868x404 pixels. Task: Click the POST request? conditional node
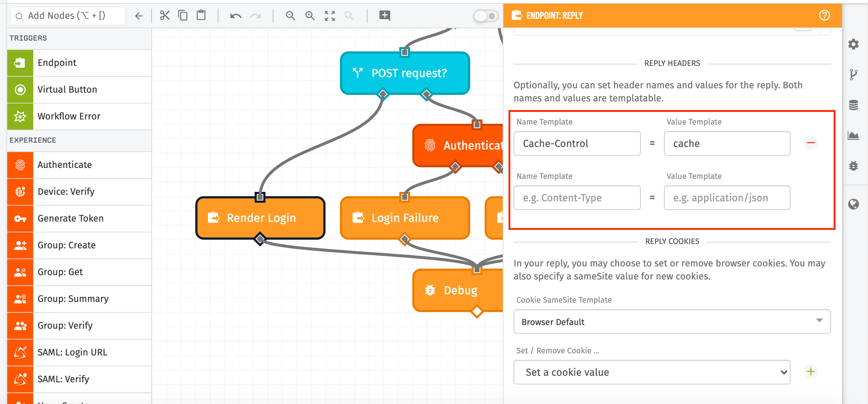click(x=405, y=73)
